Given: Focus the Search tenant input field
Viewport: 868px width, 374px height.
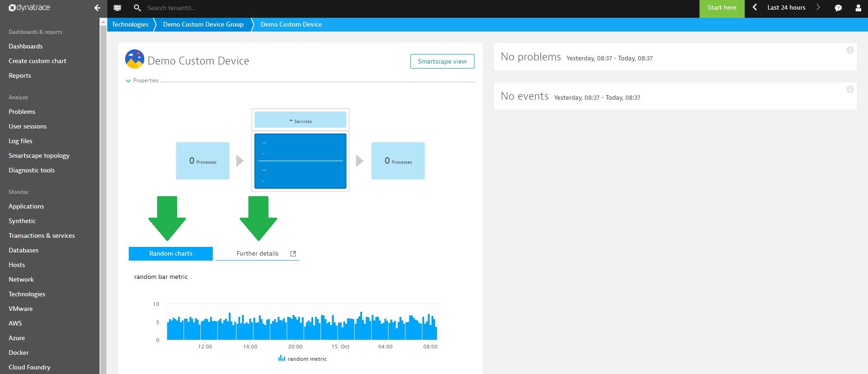Looking at the screenshot, I should [x=171, y=8].
